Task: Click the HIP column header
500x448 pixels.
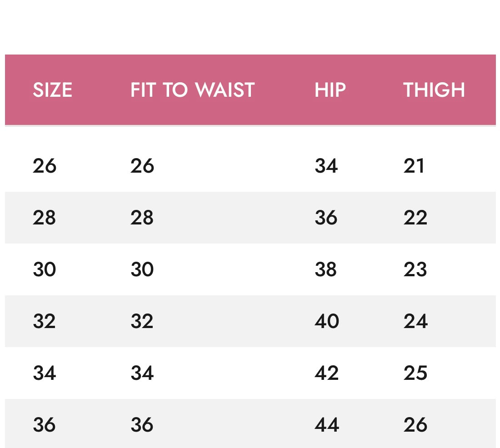Action: click(330, 90)
